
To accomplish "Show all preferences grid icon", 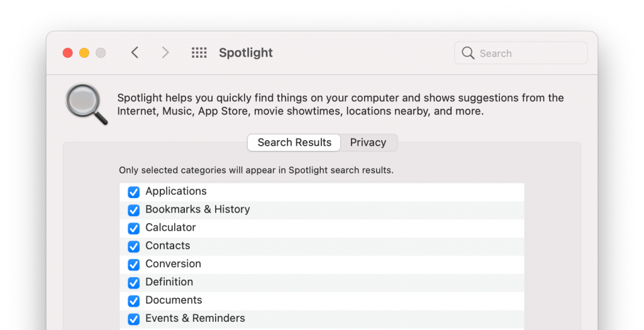I will click(199, 53).
